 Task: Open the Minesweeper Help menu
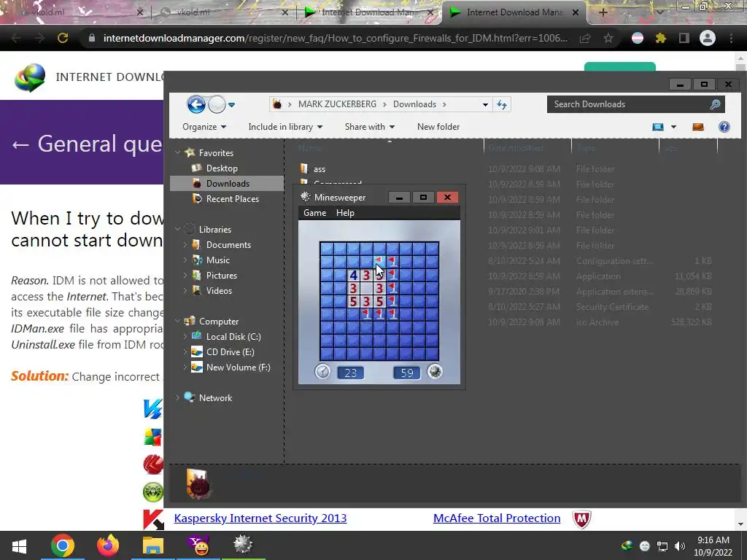[345, 213]
